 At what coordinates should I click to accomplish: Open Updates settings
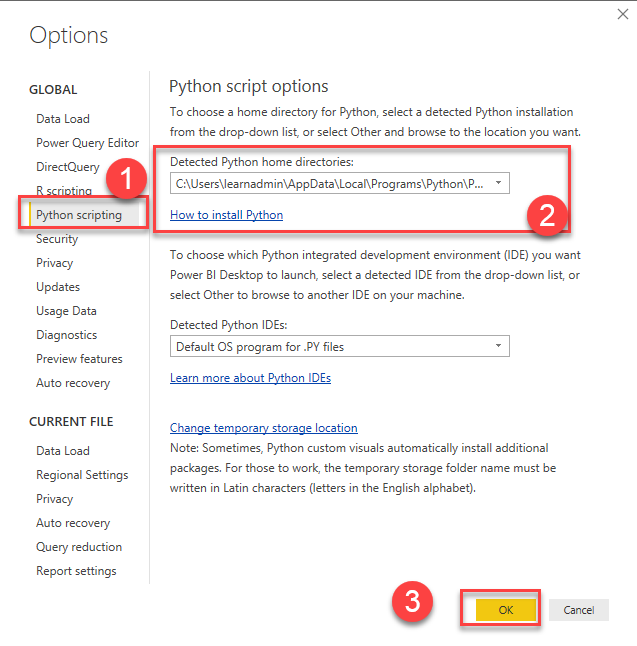58,287
